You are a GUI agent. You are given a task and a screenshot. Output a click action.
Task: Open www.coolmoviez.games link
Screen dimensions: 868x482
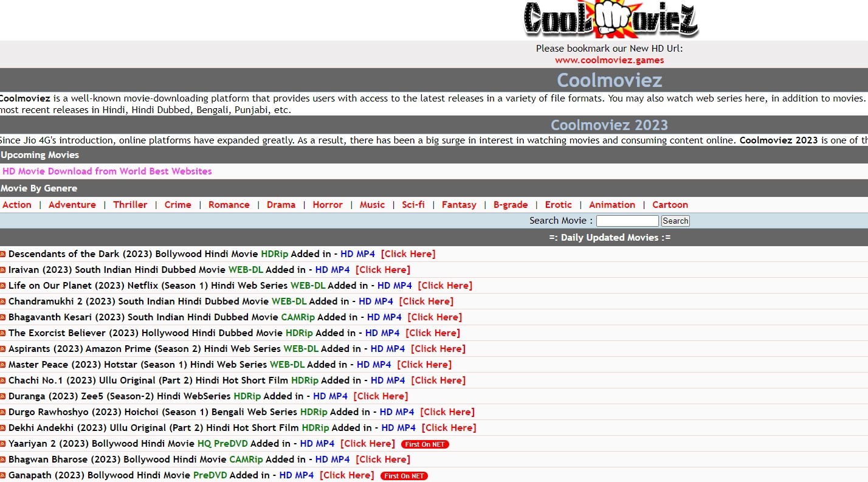coord(610,60)
